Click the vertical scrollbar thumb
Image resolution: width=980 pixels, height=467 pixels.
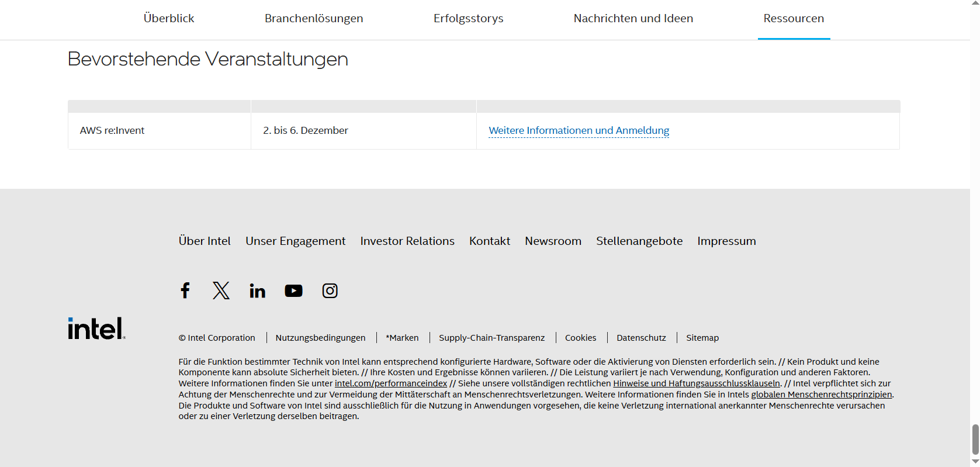pyautogui.click(x=975, y=440)
